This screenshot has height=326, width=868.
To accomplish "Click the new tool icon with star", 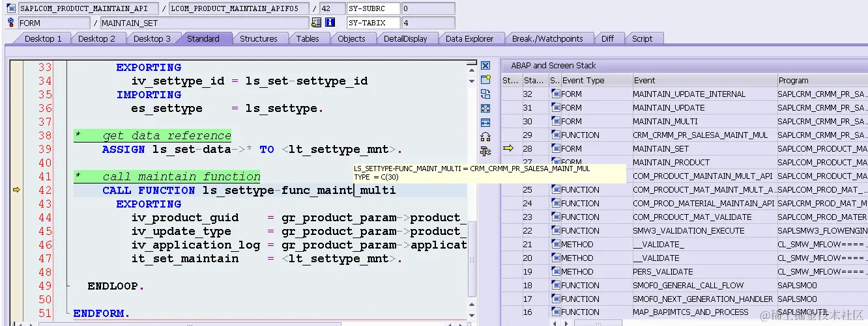I will pos(485,79).
